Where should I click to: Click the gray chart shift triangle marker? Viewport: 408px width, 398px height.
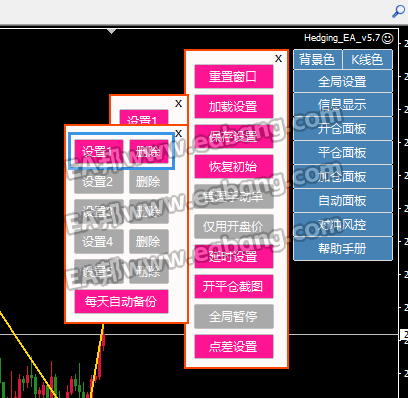(111, 31)
